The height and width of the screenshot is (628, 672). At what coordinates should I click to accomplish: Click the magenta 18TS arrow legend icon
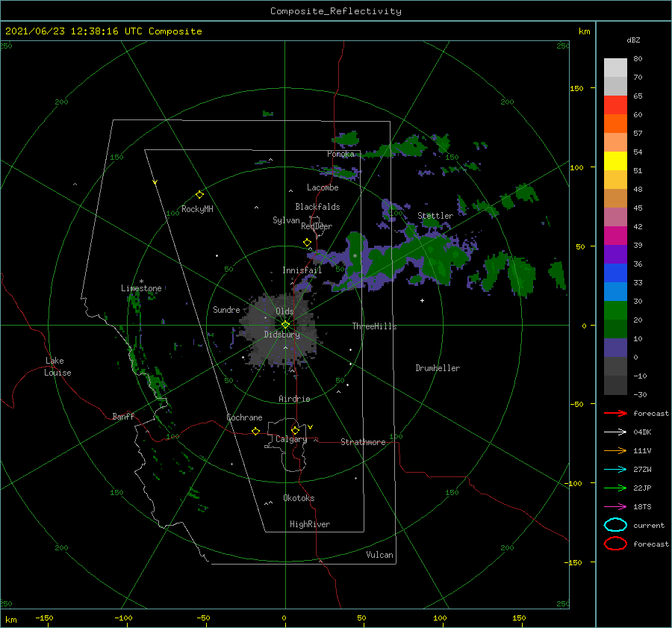615,507
